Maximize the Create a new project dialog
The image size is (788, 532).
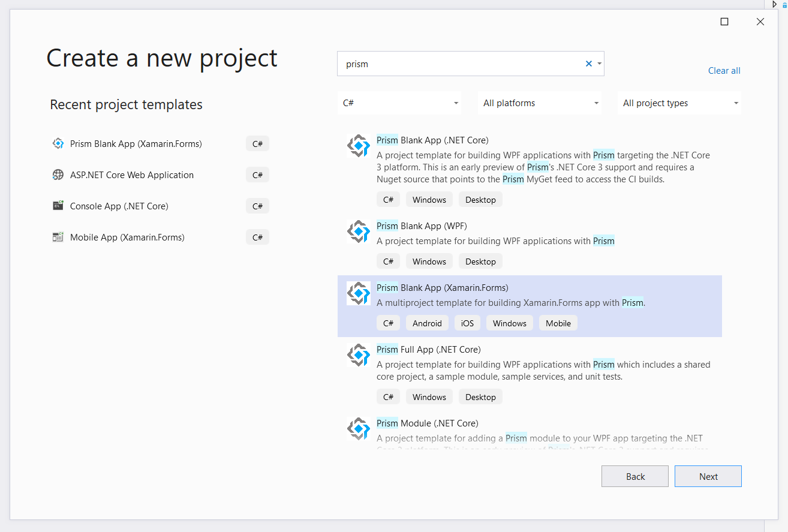click(x=724, y=22)
